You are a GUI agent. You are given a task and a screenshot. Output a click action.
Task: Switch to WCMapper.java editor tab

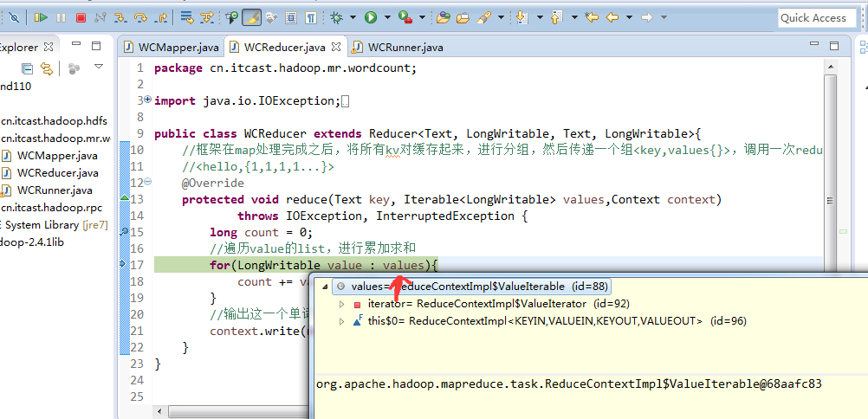(172, 48)
